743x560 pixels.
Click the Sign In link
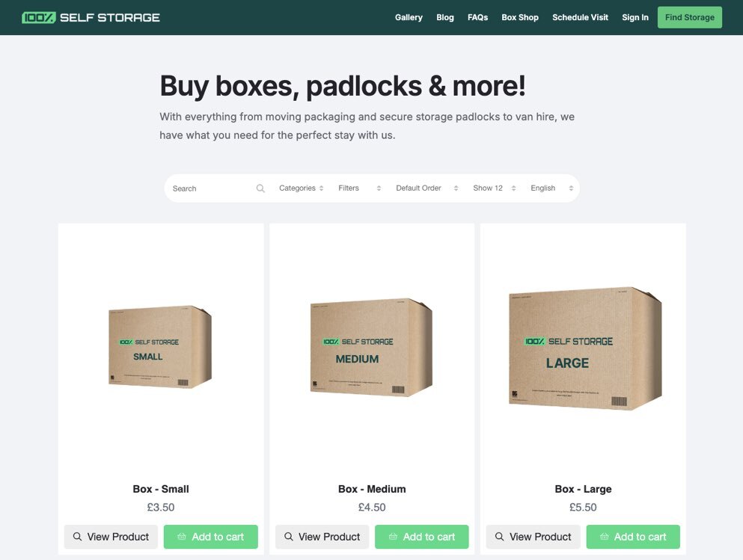click(x=635, y=17)
